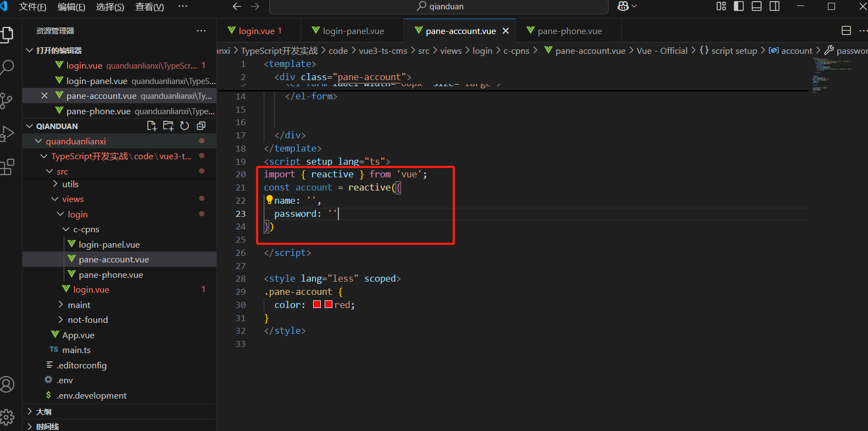Open the Explorer view in activity bar

[x=7, y=34]
